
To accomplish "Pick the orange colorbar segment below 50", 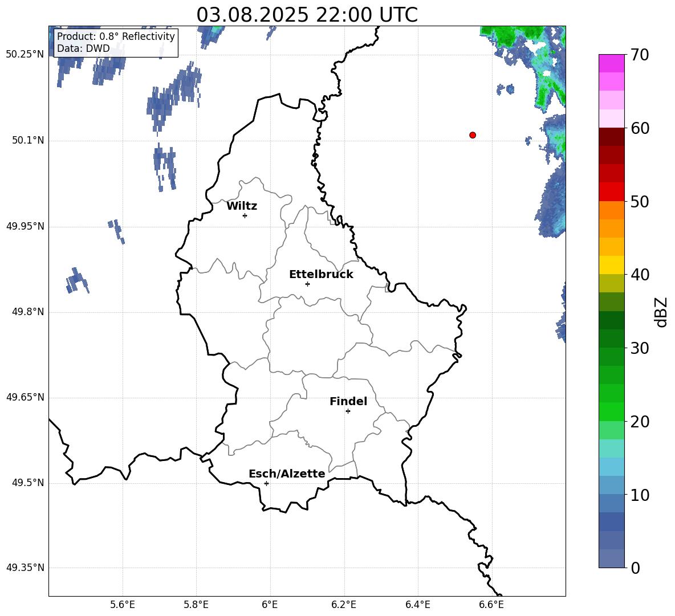I will click(612, 210).
